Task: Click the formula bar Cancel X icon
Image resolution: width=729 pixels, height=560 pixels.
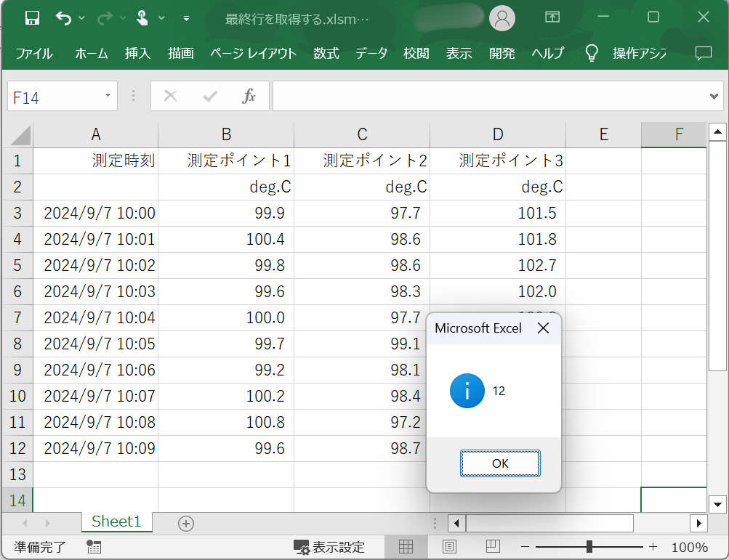Action: click(x=171, y=96)
